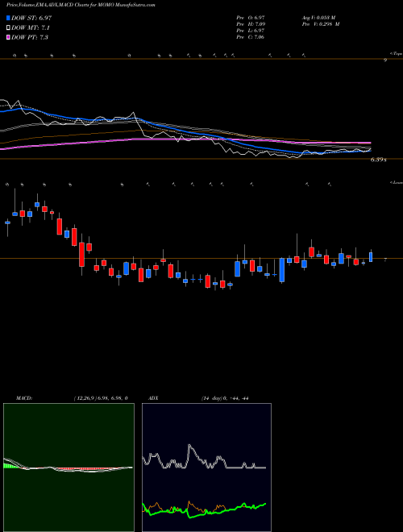Viewport: 403px width, 532px height.
Task: Click the '<Tops' marker label
Action: point(396,53)
